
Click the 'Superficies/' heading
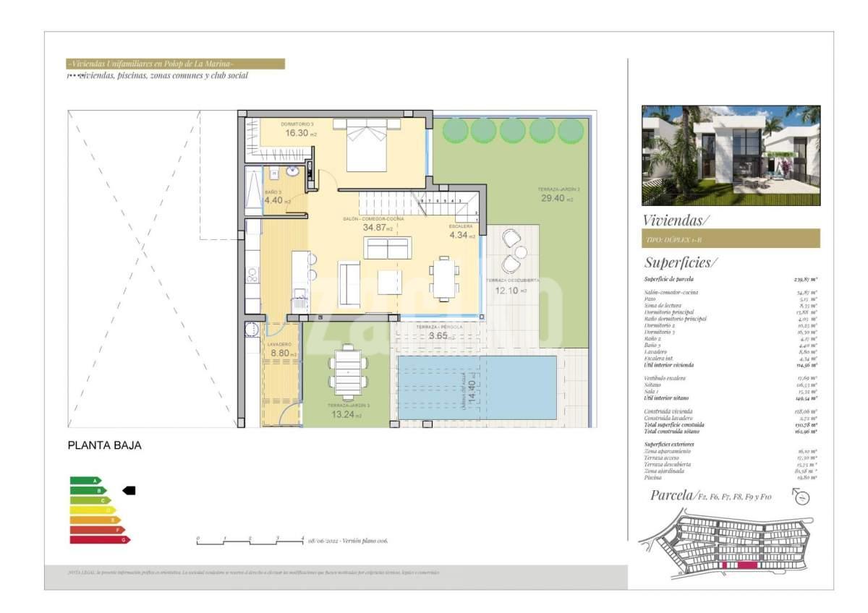(x=681, y=262)
